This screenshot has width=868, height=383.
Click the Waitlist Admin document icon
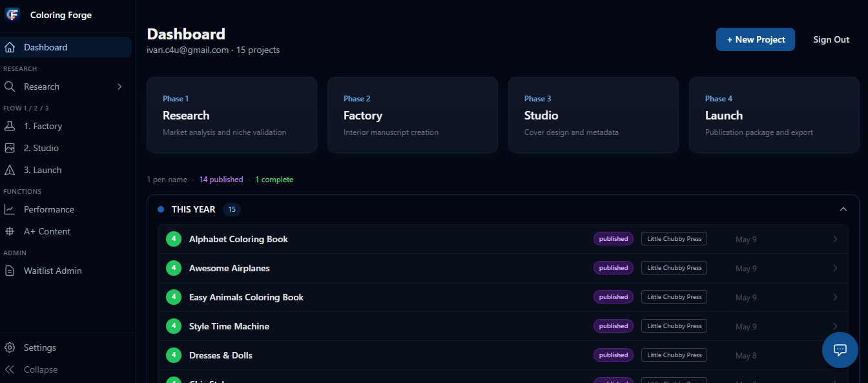tap(10, 271)
